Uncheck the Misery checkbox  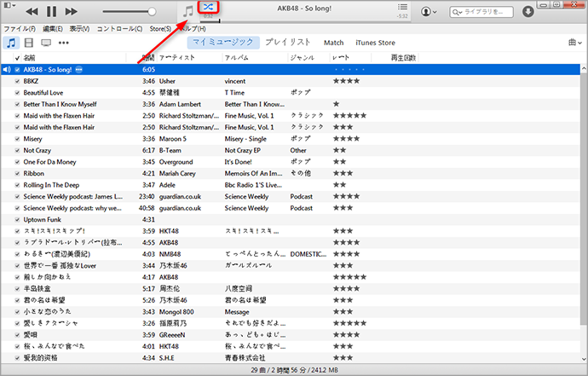point(17,139)
